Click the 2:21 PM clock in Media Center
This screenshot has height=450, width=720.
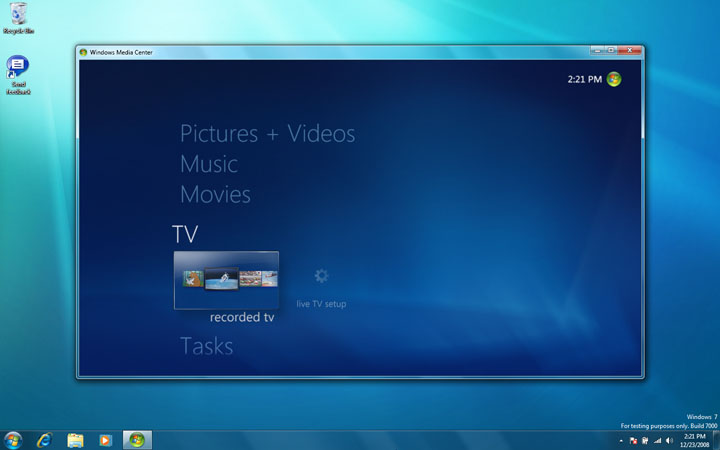pos(585,79)
